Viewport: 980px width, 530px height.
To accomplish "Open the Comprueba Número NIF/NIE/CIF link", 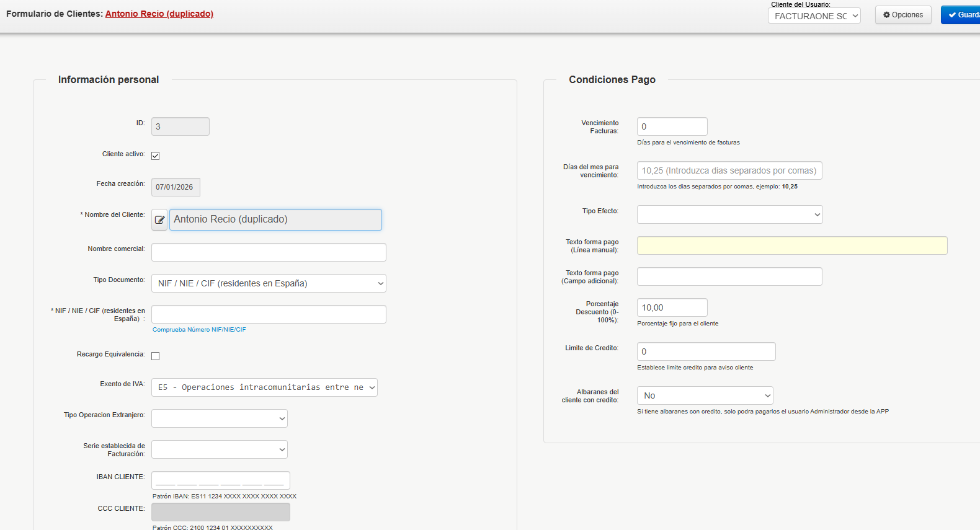I will [199, 330].
